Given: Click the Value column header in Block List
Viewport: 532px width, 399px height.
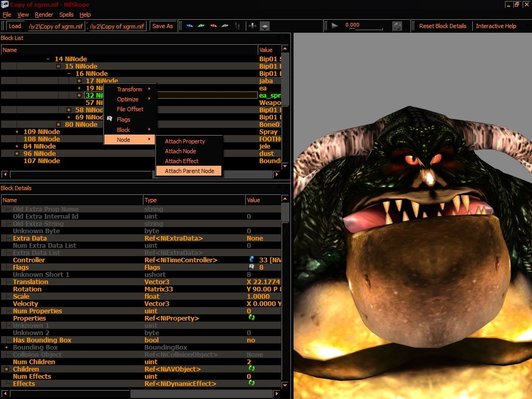Looking at the screenshot, I should (270, 50).
